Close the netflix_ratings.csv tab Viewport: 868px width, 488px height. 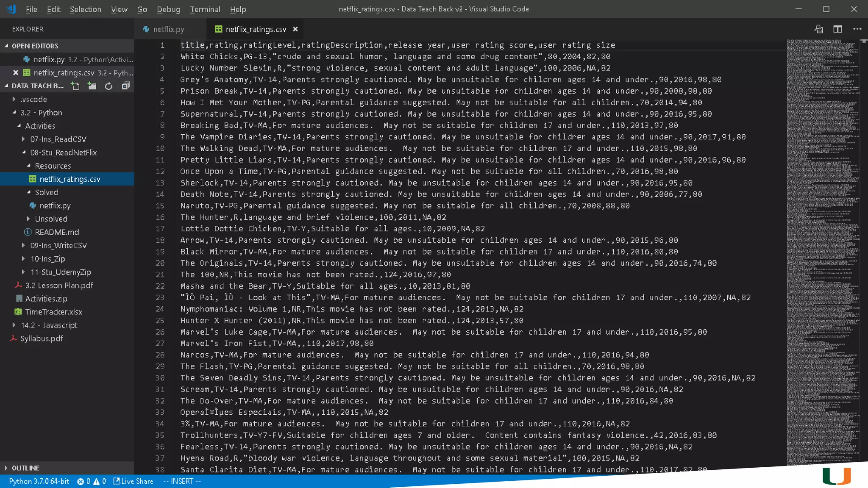click(x=295, y=29)
